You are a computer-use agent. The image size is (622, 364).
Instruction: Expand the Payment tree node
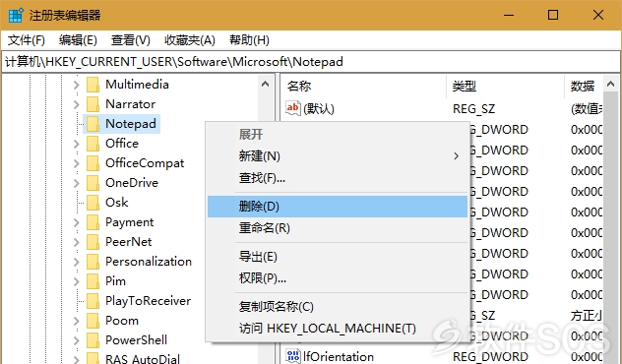(x=77, y=222)
